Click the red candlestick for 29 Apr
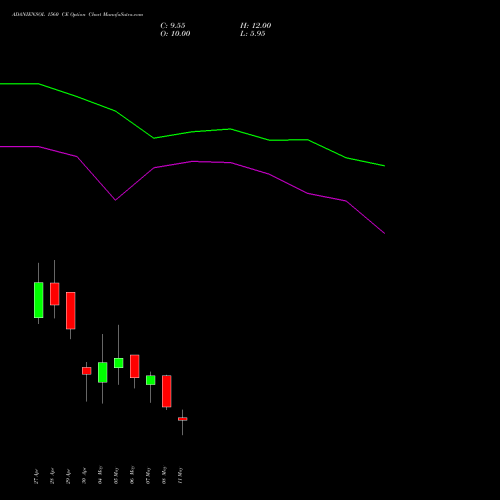Viewport: 500px width, 500px height. pyautogui.click(x=71, y=310)
